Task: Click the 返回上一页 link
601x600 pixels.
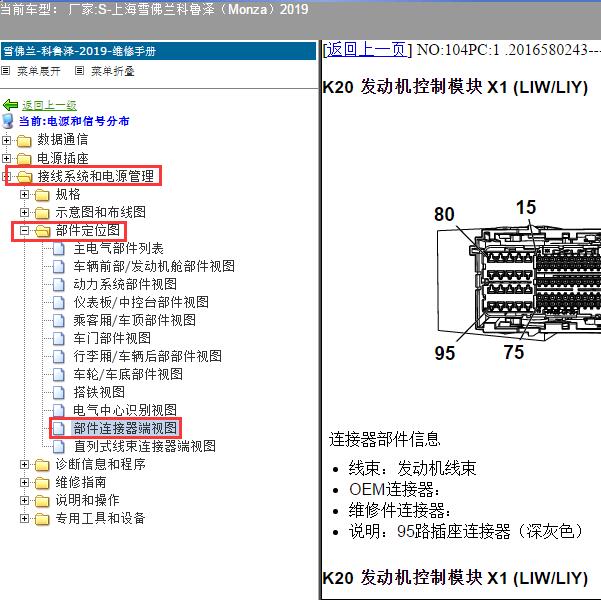Action: point(366,49)
